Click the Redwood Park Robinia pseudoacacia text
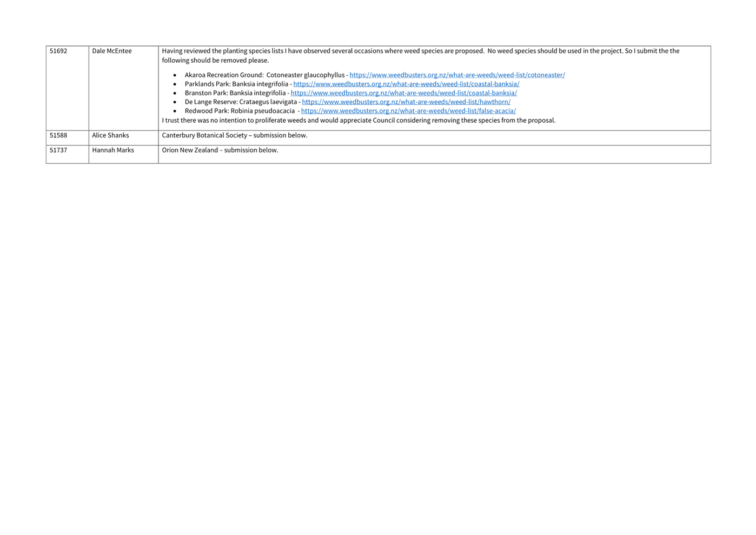The image size is (756, 535). (240, 111)
